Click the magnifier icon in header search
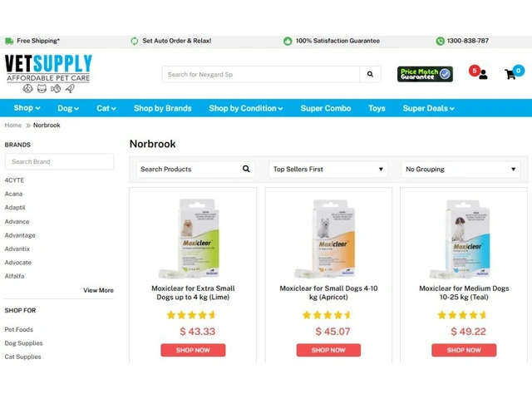This screenshot has width=532, height=399. (x=370, y=74)
